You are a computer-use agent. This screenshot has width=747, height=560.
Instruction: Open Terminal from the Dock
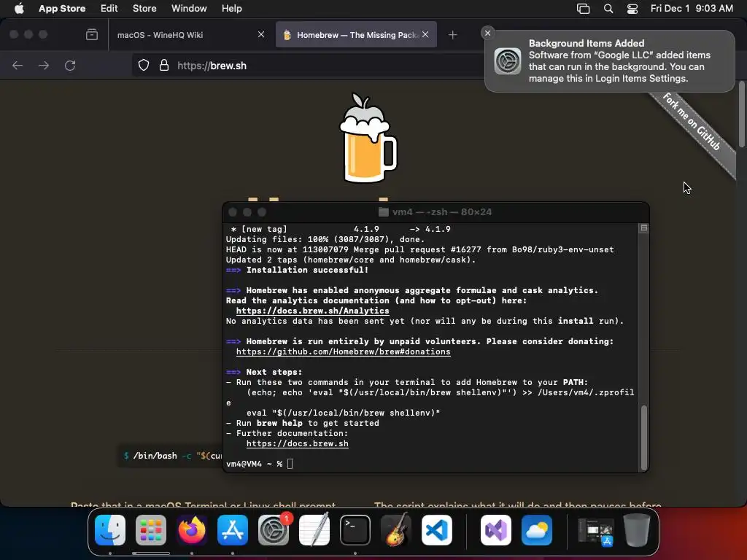[355, 530]
